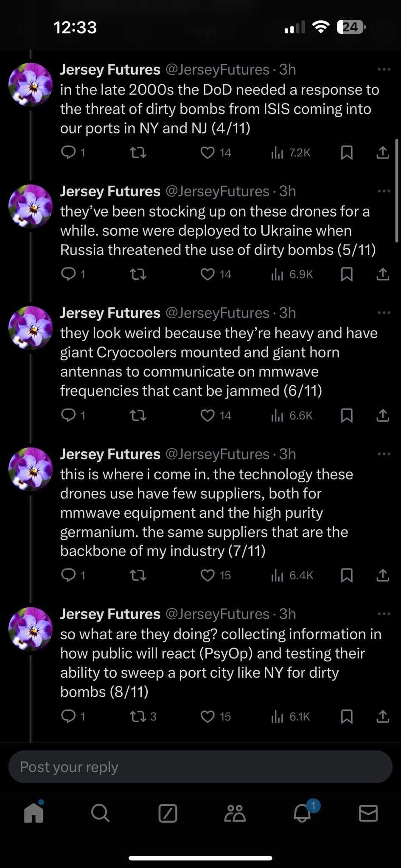This screenshot has height=868, width=401.
Task: Open replies on the 6/11 Cryocoolers post
Action: [68, 416]
